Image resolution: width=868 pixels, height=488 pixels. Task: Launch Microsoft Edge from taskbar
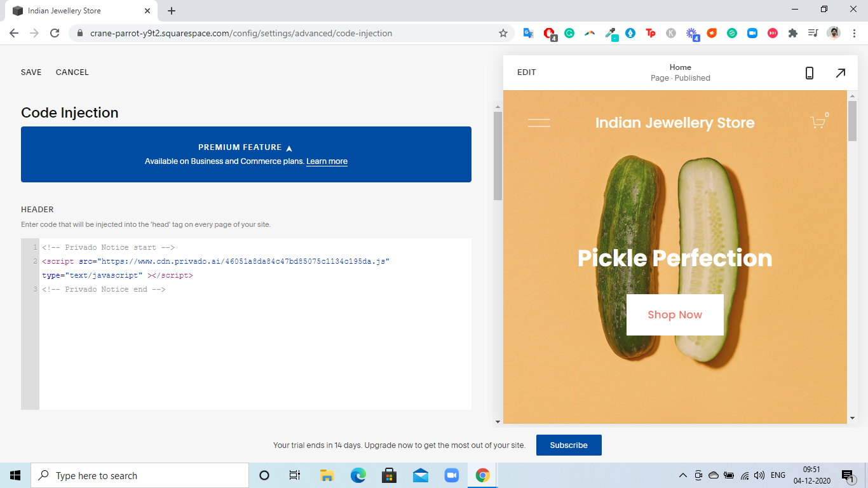pyautogui.click(x=358, y=475)
